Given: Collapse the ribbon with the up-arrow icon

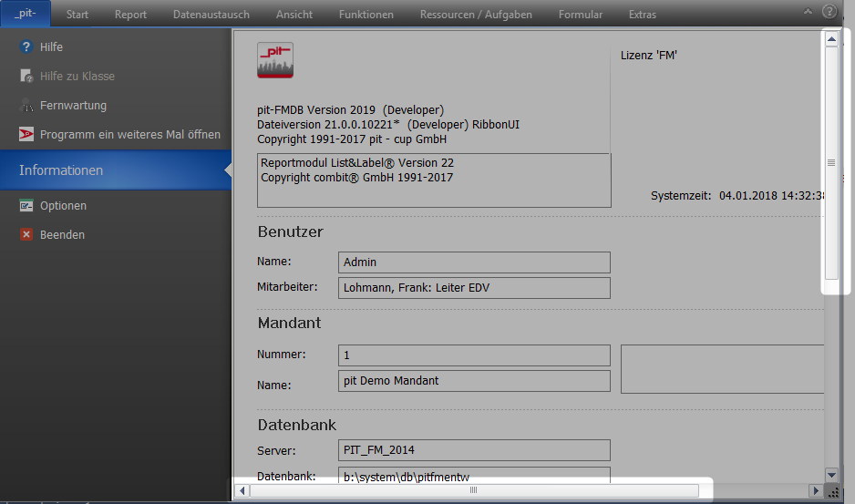Looking at the screenshot, I should [809, 11].
